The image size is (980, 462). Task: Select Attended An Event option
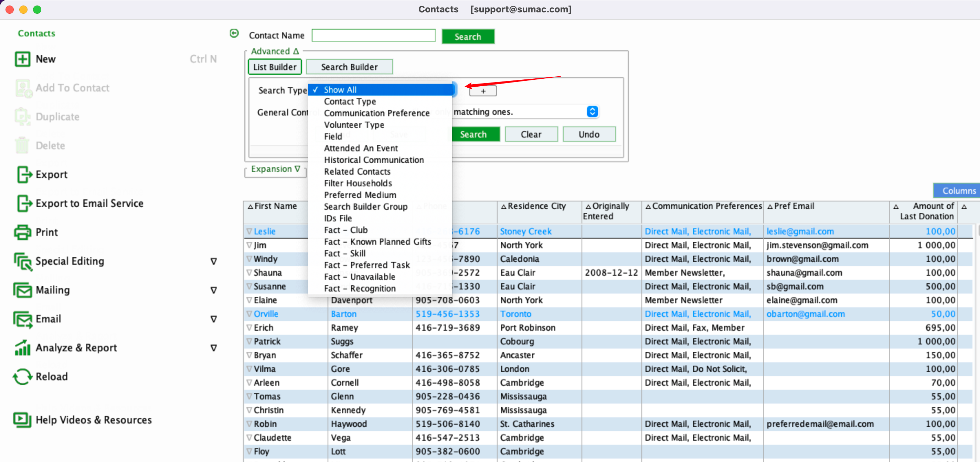click(x=380, y=148)
